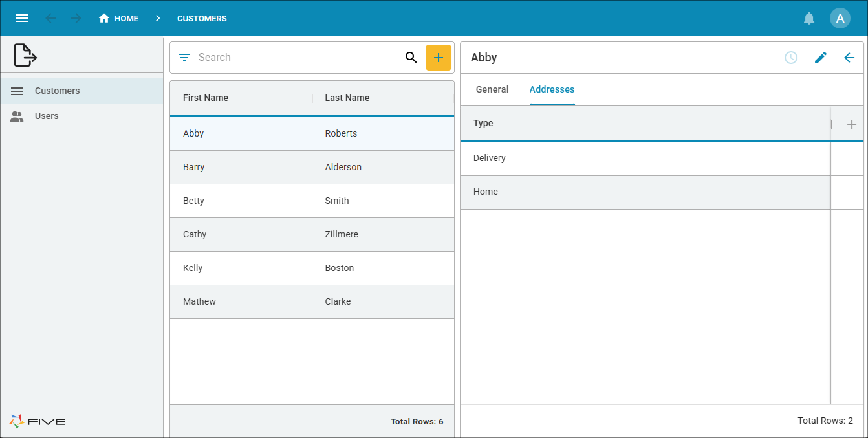
Task: Click the notifications bell icon
Action: pyautogui.click(x=809, y=18)
